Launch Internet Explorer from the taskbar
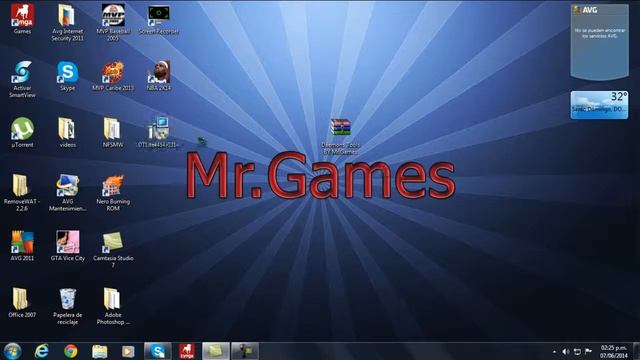Screen dimensions: 640x360 pyautogui.click(x=41, y=351)
